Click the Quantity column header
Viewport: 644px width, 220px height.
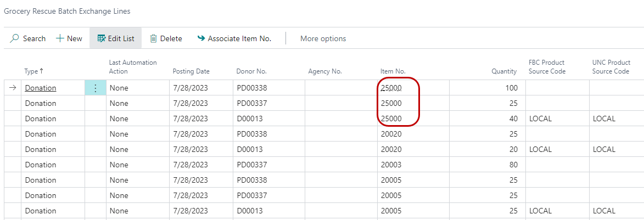(x=504, y=71)
